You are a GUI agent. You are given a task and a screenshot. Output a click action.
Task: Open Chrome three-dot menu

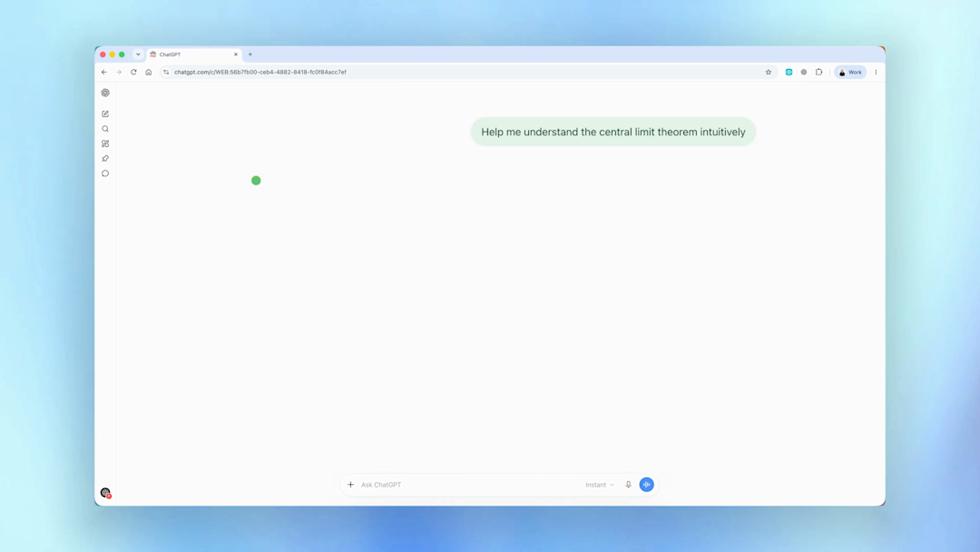pos(876,72)
